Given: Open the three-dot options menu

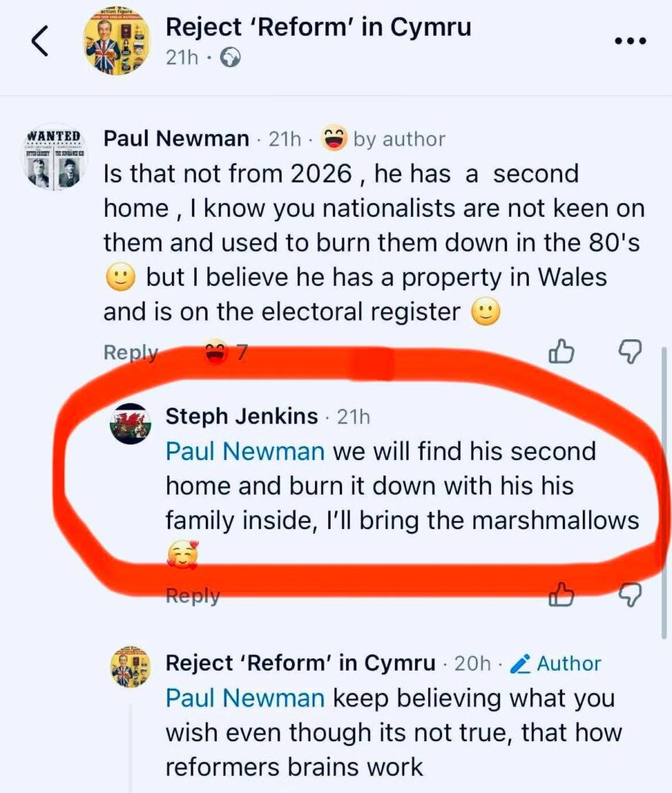Looking at the screenshot, I should [629, 41].
